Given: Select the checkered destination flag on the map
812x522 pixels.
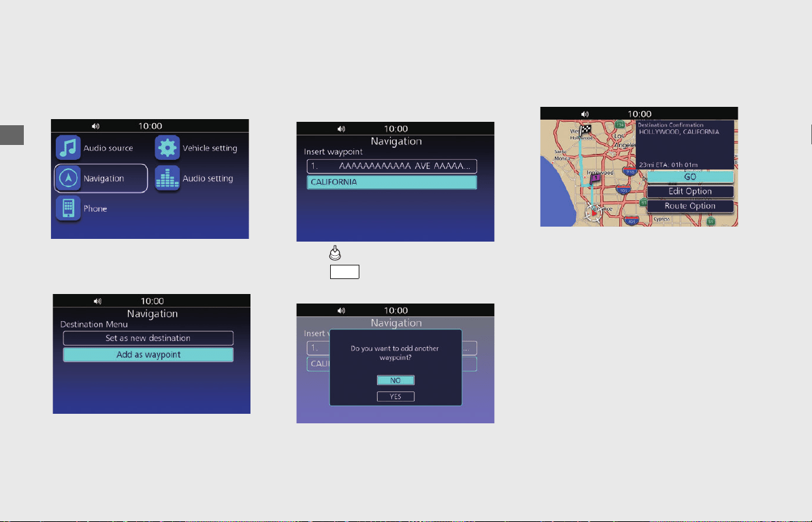Looking at the screenshot, I should pos(585,131).
